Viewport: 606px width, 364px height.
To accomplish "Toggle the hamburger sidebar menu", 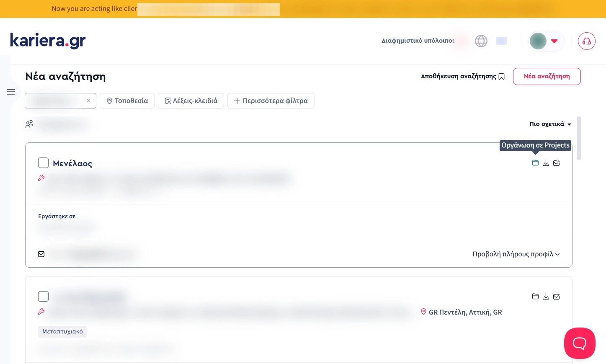I will click(x=11, y=92).
